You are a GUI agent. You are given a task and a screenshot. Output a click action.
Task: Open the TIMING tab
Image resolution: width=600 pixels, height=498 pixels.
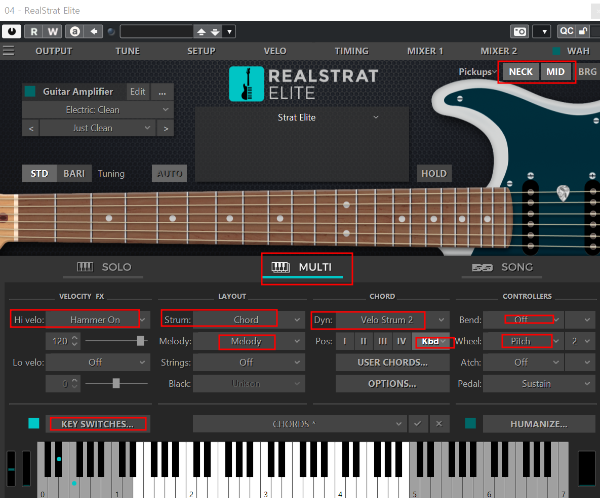coord(352,51)
